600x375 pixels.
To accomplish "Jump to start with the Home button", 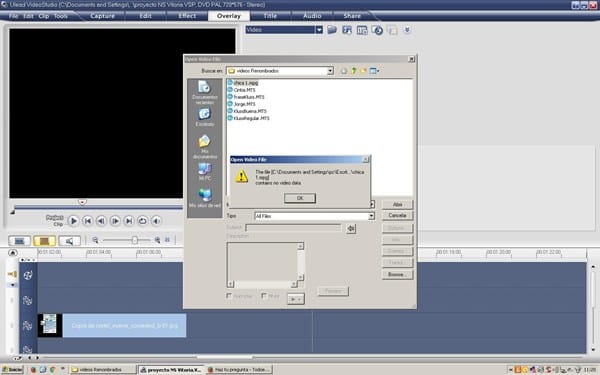I will point(87,221).
